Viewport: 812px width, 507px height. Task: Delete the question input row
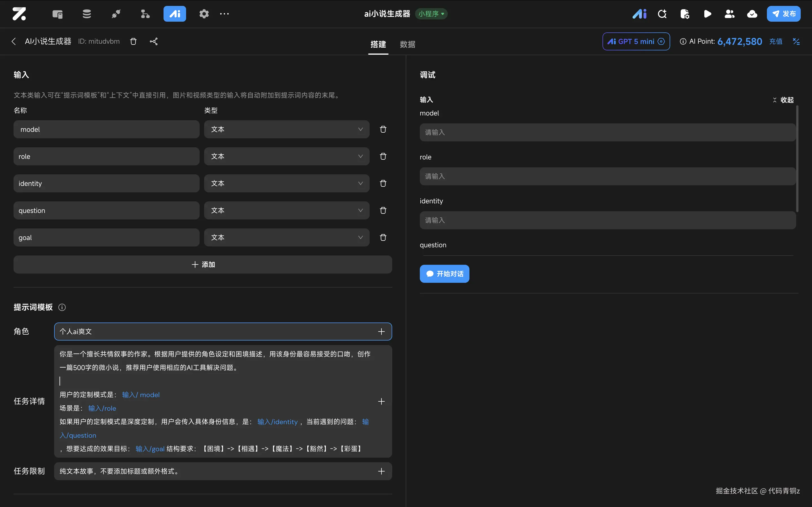tap(383, 210)
